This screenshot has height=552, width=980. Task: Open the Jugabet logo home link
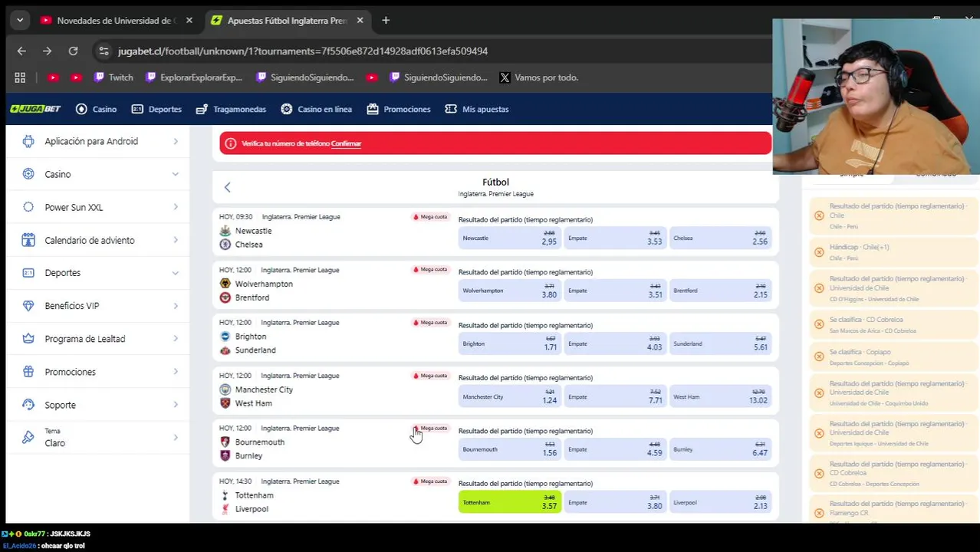tap(35, 109)
